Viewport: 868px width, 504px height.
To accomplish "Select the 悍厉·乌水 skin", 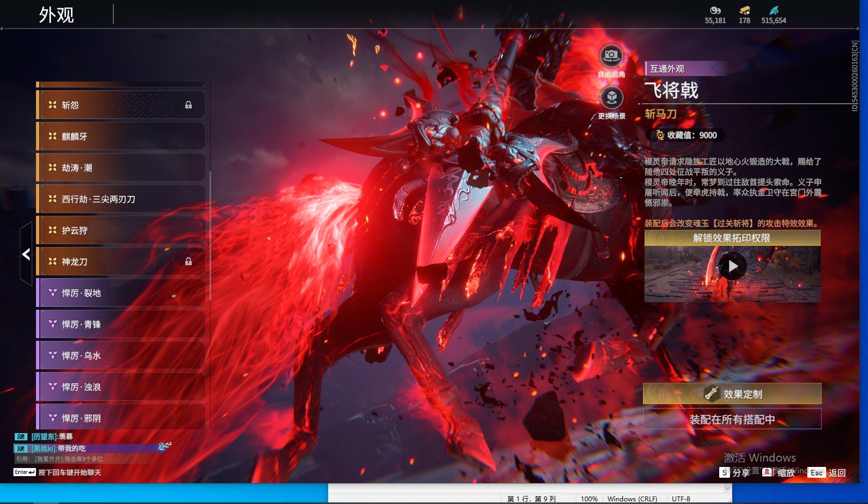I will [120, 355].
